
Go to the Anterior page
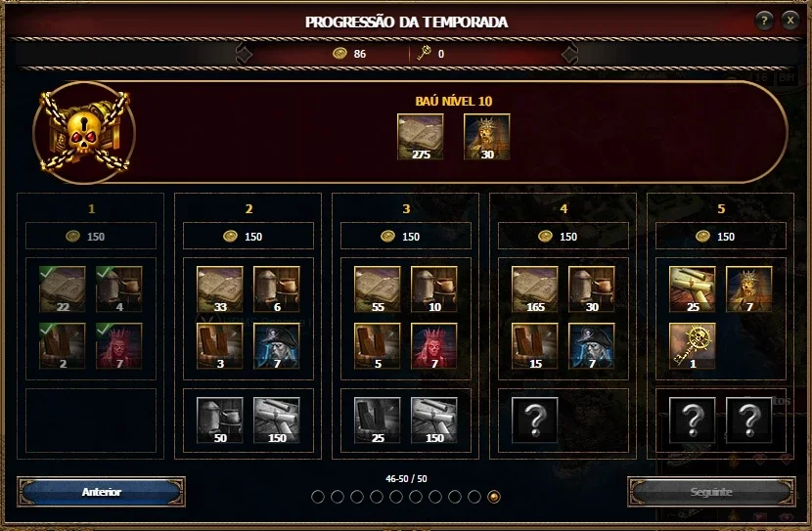[102, 492]
